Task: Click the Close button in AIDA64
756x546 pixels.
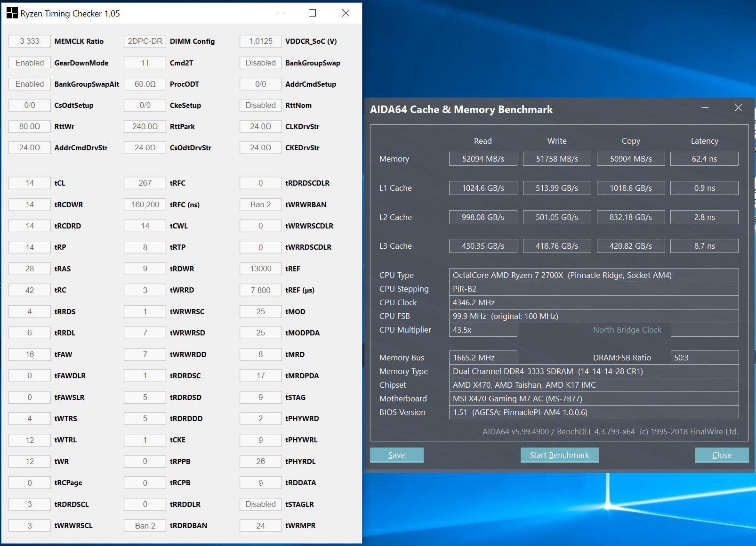Action: [x=722, y=455]
